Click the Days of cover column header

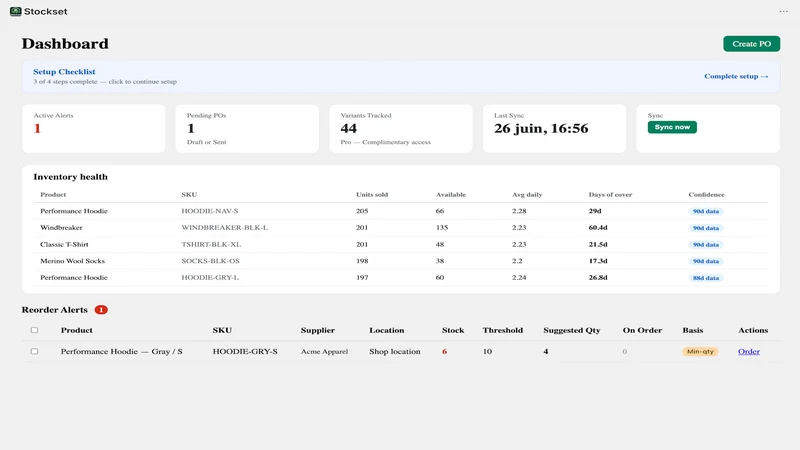coord(610,194)
